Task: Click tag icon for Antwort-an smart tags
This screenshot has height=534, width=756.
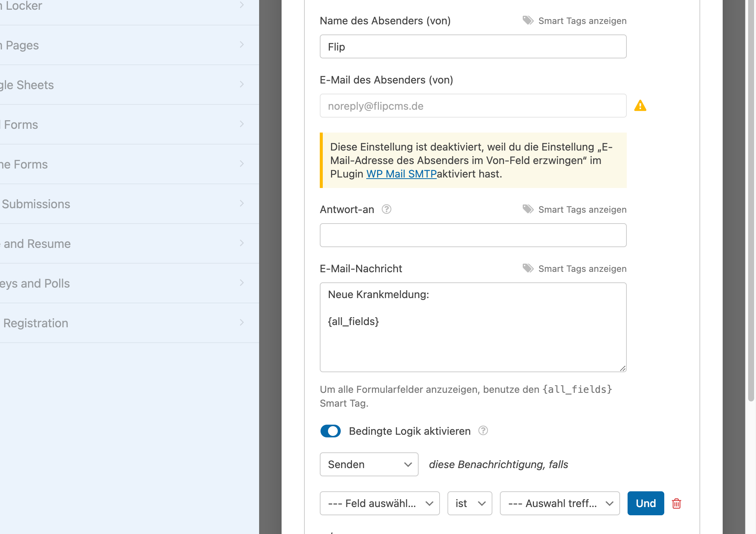Action: tap(528, 209)
